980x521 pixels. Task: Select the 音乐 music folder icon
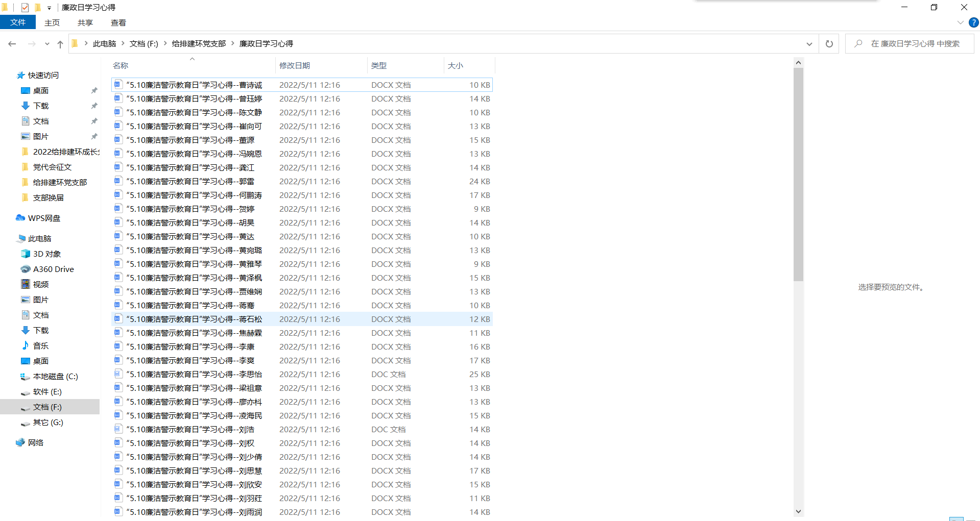26,345
